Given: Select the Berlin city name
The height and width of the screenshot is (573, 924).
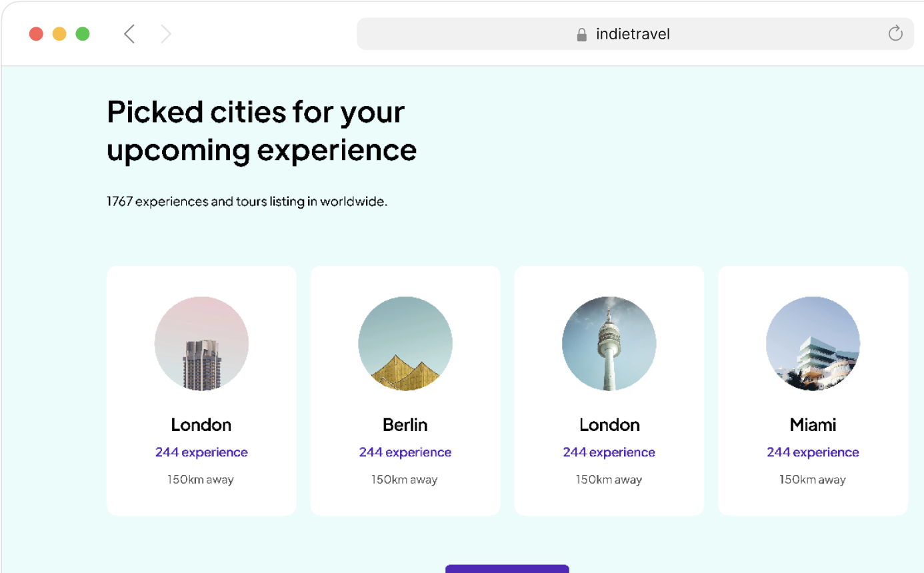Looking at the screenshot, I should coord(405,424).
